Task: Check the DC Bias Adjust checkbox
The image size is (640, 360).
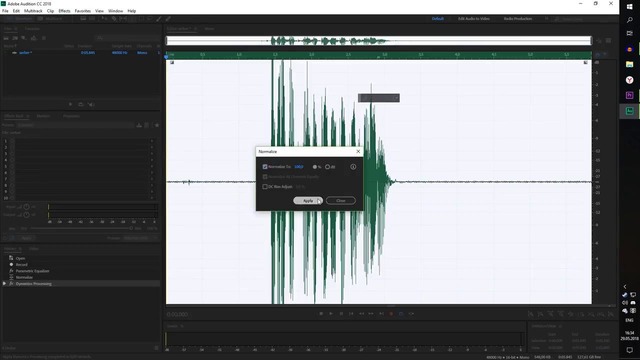Action: (x=265, y=187)
